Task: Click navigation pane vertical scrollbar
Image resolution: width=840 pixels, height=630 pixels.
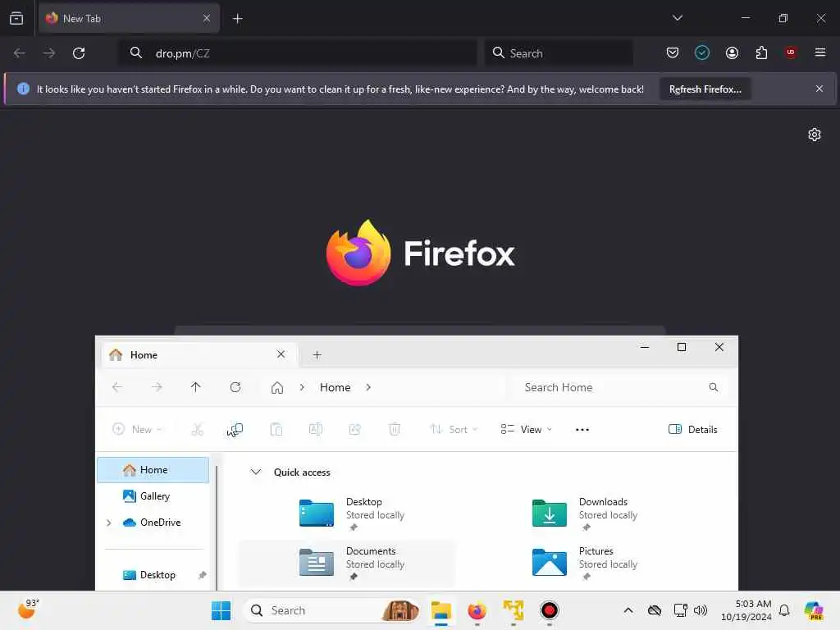Action: click(217, 527)
